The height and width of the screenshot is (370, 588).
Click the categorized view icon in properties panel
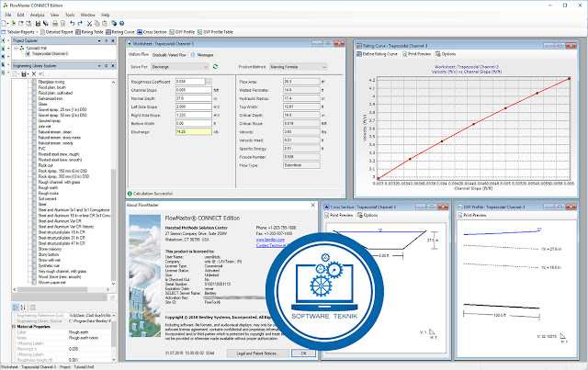coord(16,308)
